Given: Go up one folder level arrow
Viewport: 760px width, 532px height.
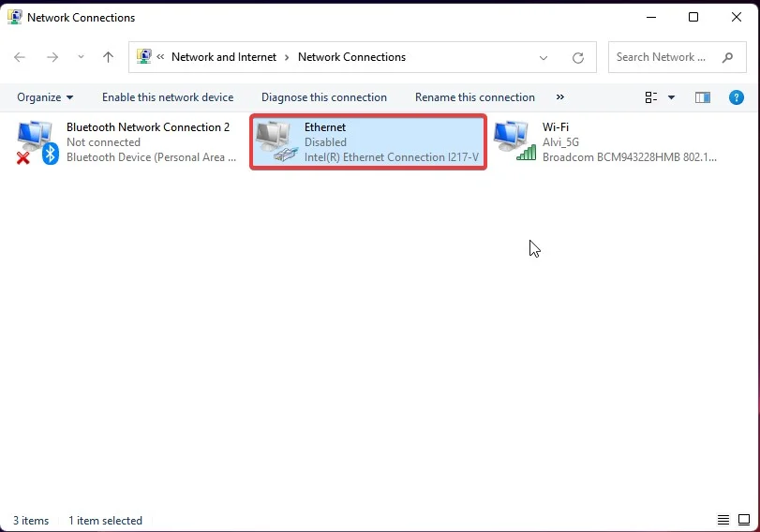Looking at the screenshot, I should pyautogui.click(x=108, y=57).
